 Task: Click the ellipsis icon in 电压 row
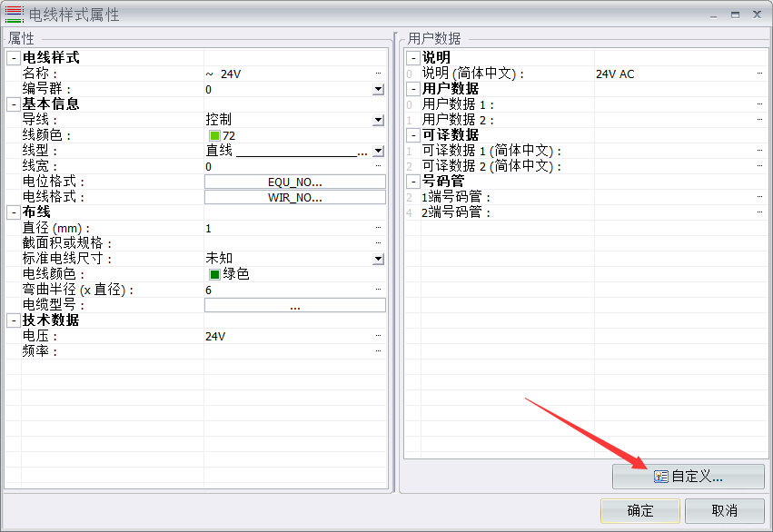(379, 336)
